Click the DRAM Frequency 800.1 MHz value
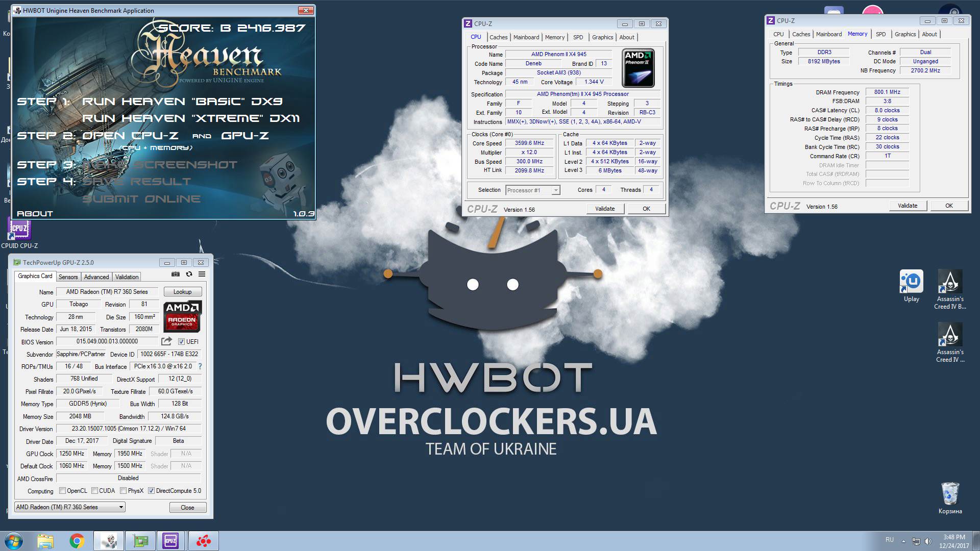 pos(887,92)
